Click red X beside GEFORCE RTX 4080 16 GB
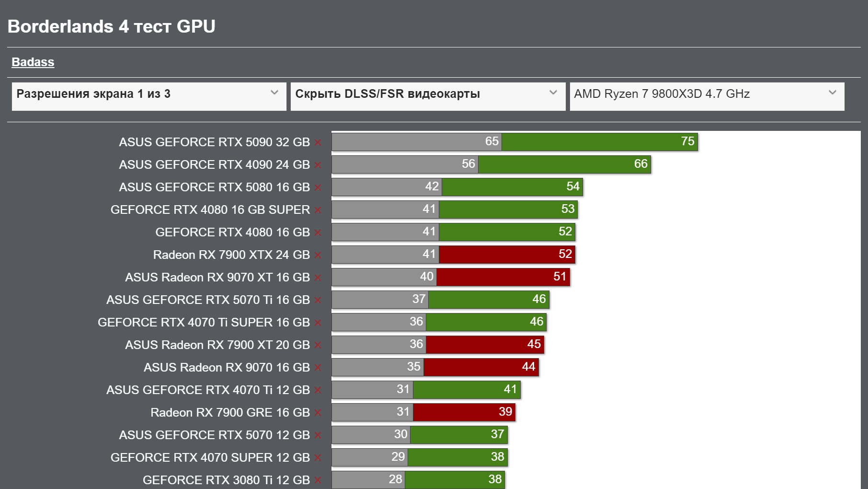The image size is (868, 489). tap(318, 233)
